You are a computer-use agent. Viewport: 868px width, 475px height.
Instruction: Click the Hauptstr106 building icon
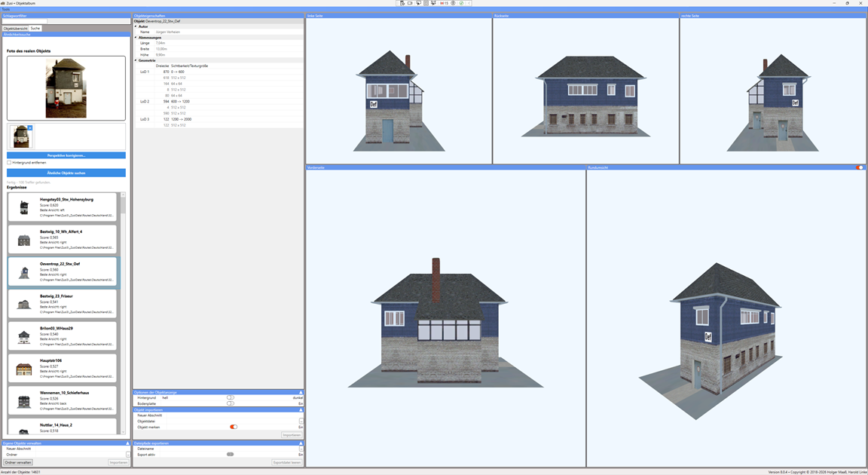24,369
